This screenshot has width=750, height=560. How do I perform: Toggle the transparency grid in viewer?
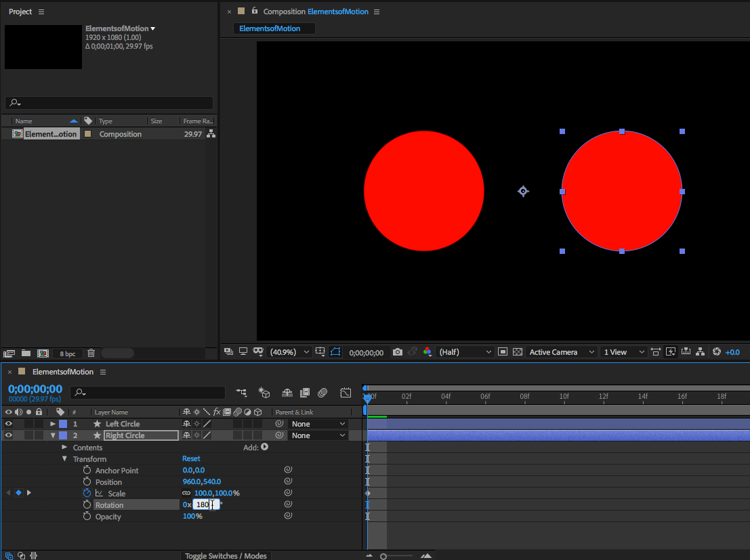(x=518, y=352)
